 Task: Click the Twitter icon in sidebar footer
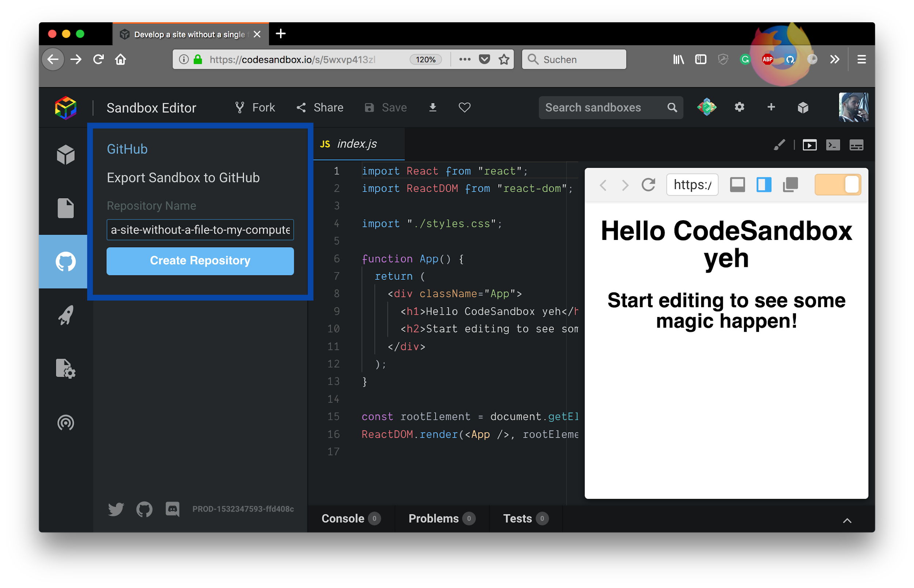(116, 509)
